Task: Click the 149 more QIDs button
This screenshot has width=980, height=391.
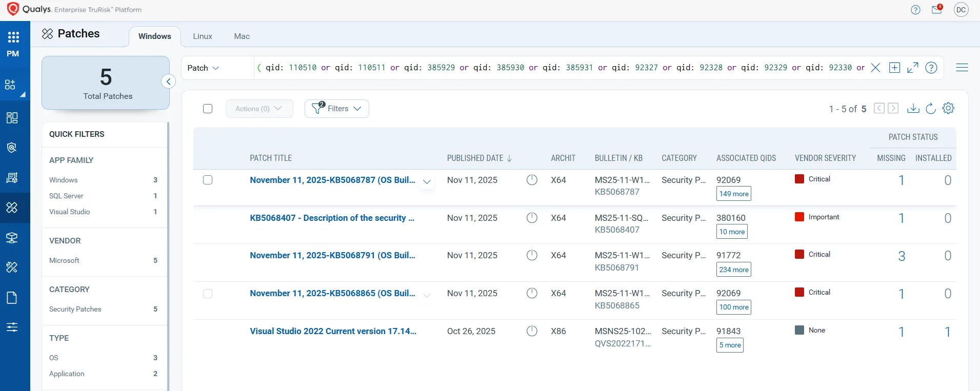Action: pyautogui.click(x=733, y=194)
